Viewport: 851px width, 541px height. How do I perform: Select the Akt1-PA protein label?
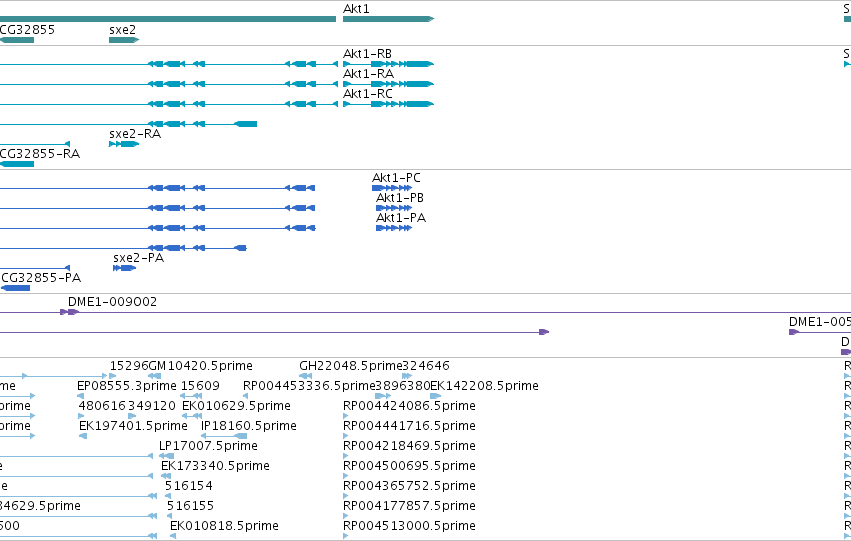tap(401, 218)
